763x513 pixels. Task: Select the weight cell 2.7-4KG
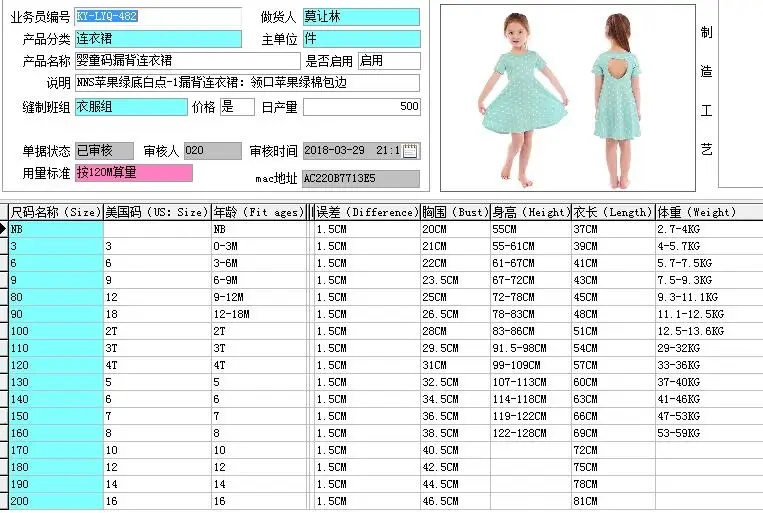(x=709, y=229)
